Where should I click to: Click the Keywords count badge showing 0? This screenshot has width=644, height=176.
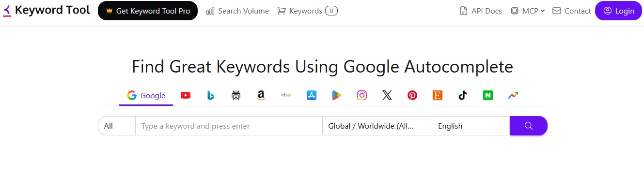click(331, 11)
